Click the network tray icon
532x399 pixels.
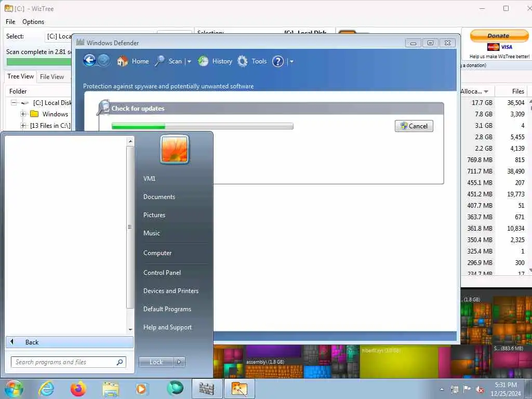(454, 390)
